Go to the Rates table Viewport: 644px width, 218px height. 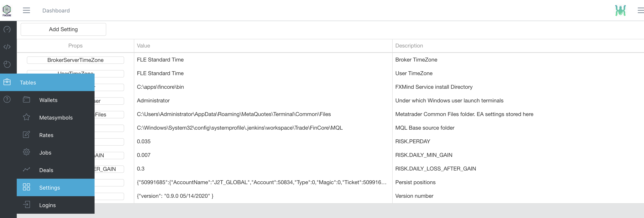[46, 135]
